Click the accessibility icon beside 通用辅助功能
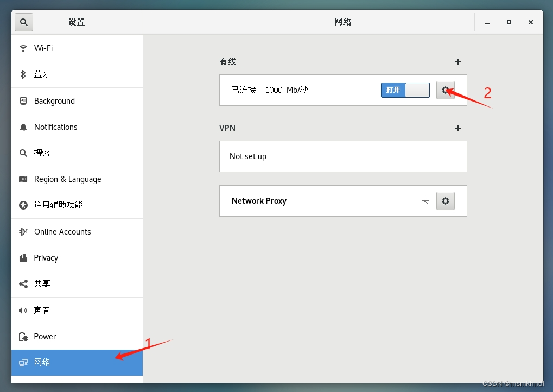The width and height of the screenshot is (553, 392). click(23, 205)
